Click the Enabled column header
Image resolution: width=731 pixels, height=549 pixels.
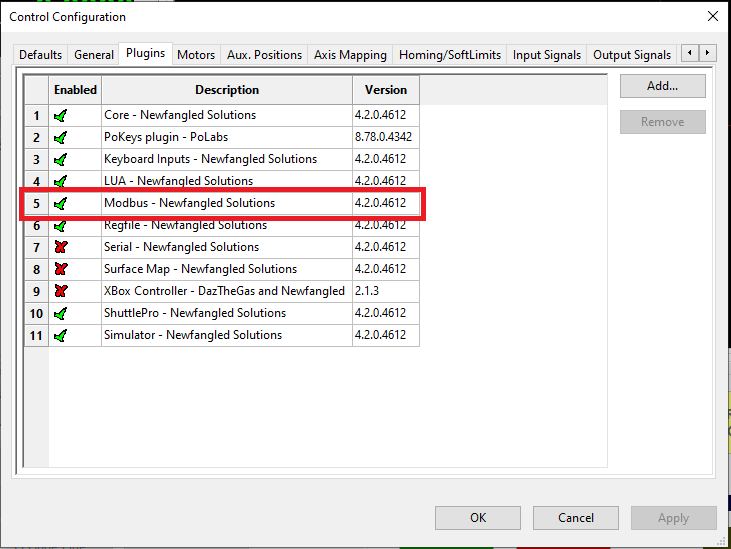(75, 90)
